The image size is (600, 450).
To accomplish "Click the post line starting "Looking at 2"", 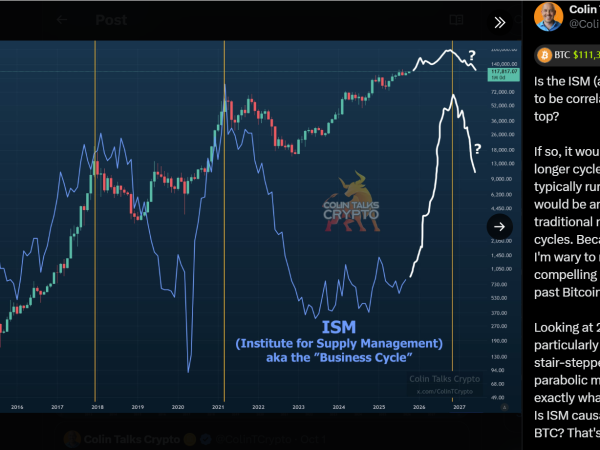I will click(x=567, y=328).
